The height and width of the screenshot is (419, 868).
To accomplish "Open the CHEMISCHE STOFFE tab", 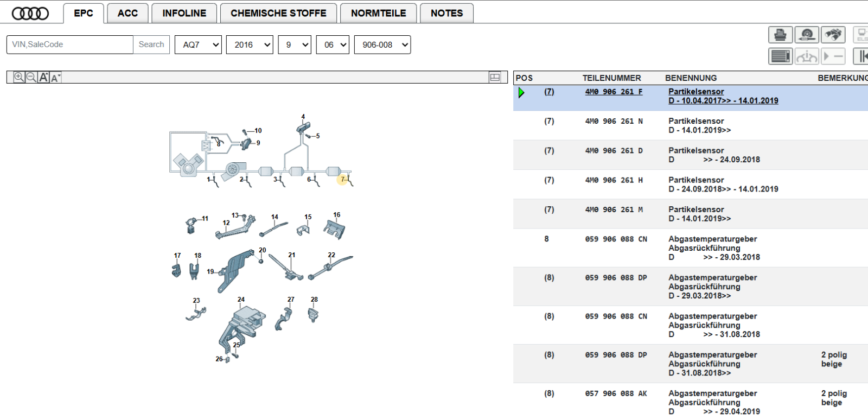I will point(278,13).
